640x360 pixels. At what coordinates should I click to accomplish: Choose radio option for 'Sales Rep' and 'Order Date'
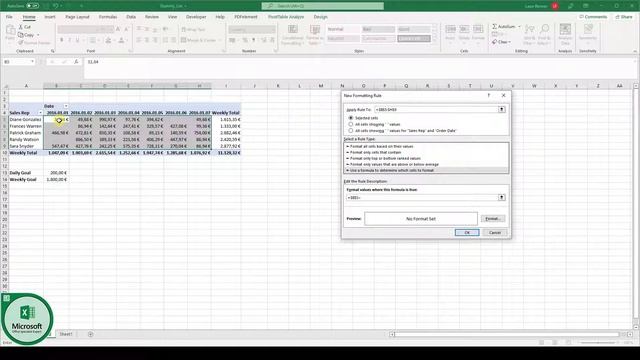click(x=351, y=131)
